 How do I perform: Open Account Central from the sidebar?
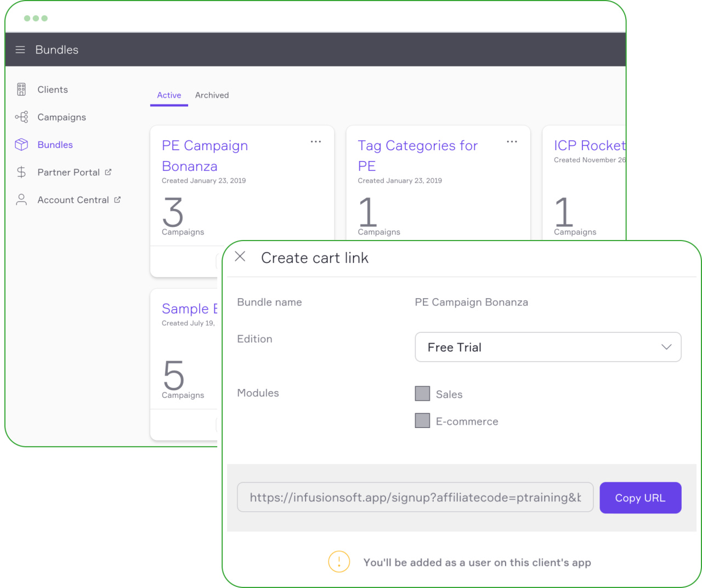73,200
